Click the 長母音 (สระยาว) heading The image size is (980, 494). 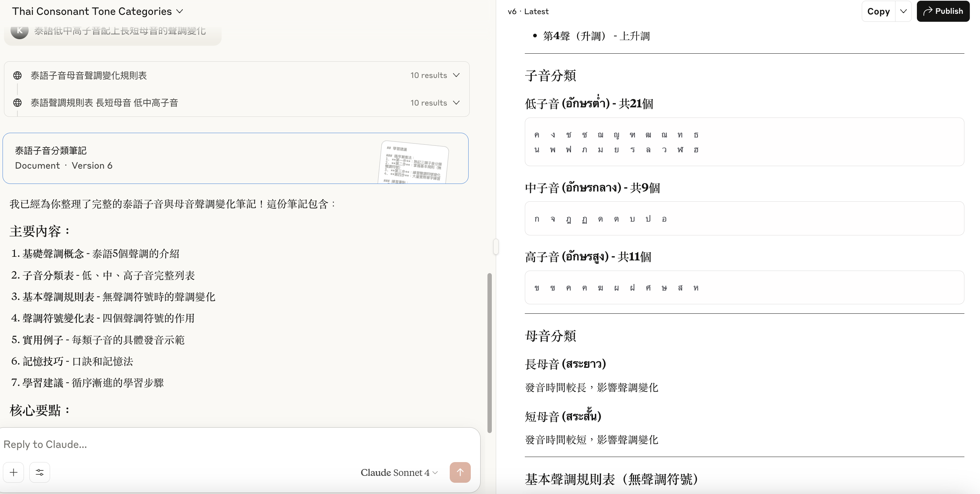[x=565, y=364]
